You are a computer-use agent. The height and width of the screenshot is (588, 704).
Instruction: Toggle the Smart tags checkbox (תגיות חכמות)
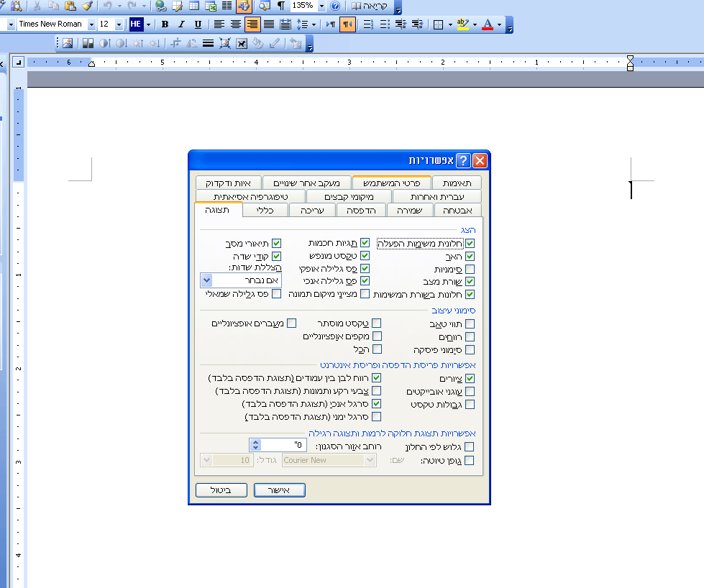[x=365, y=243]
